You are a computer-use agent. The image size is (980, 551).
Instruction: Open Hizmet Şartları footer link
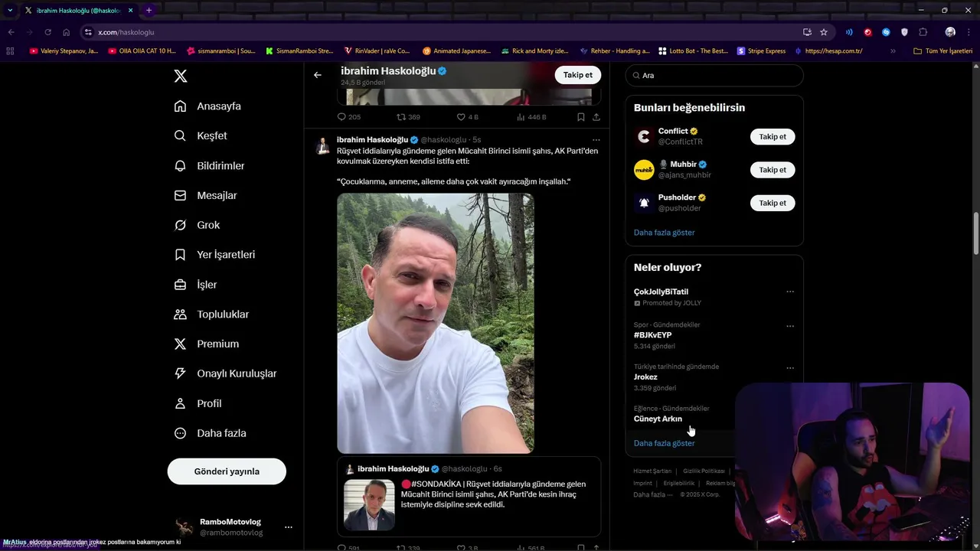click(652, 471)
